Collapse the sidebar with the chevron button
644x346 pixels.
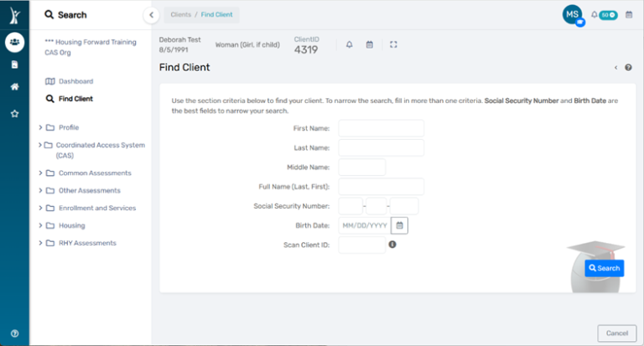pos(151,14)
